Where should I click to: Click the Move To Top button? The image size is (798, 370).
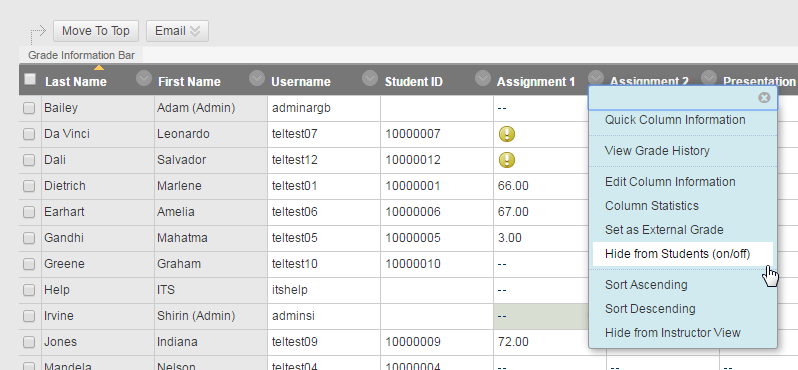click(96, 31)
